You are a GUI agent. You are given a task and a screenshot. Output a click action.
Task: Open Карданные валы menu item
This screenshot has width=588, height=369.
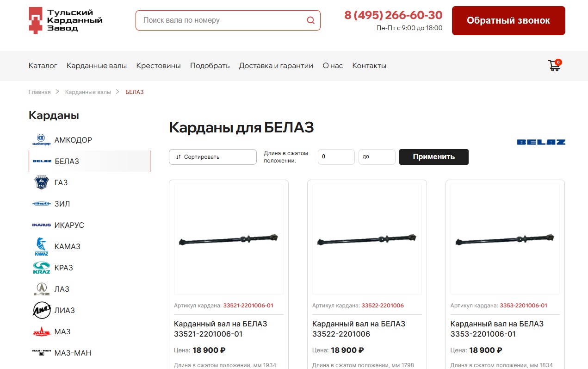click(x=97, y=66)
